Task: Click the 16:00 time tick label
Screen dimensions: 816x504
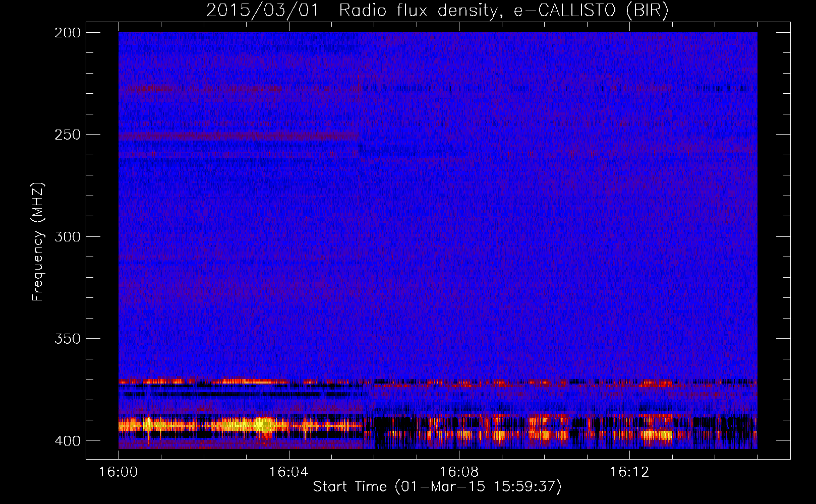Action: [x=119, y=472]
